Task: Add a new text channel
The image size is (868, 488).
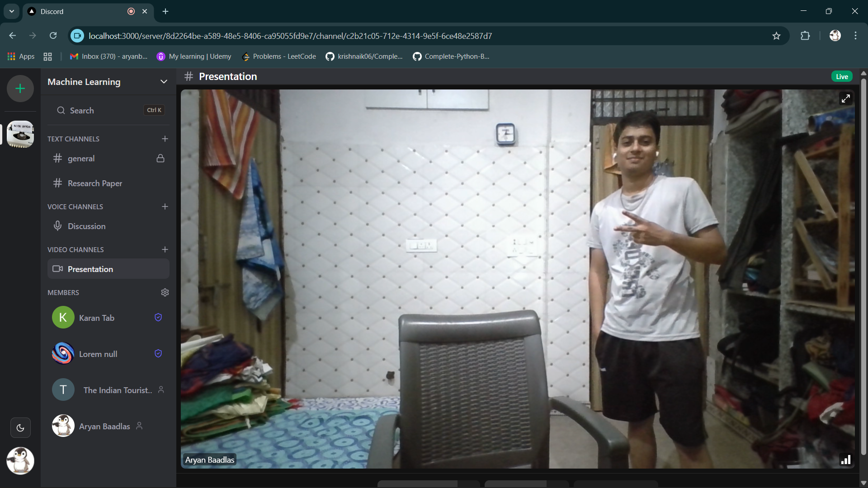Action: coord(165,139)
